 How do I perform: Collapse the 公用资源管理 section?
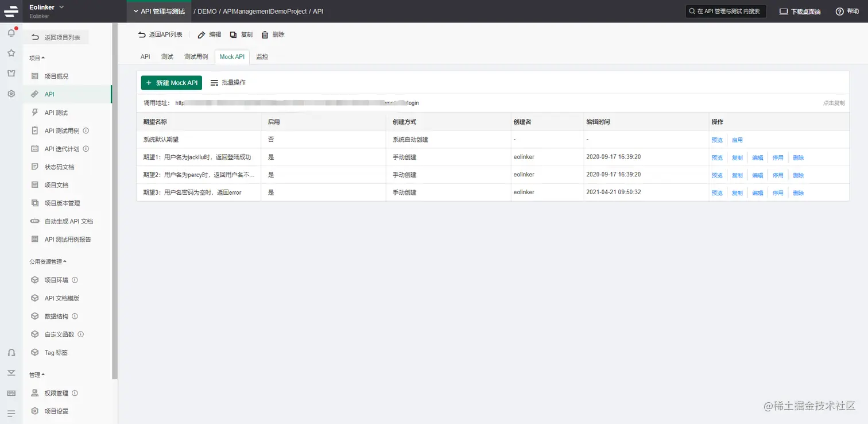[48, 262]
